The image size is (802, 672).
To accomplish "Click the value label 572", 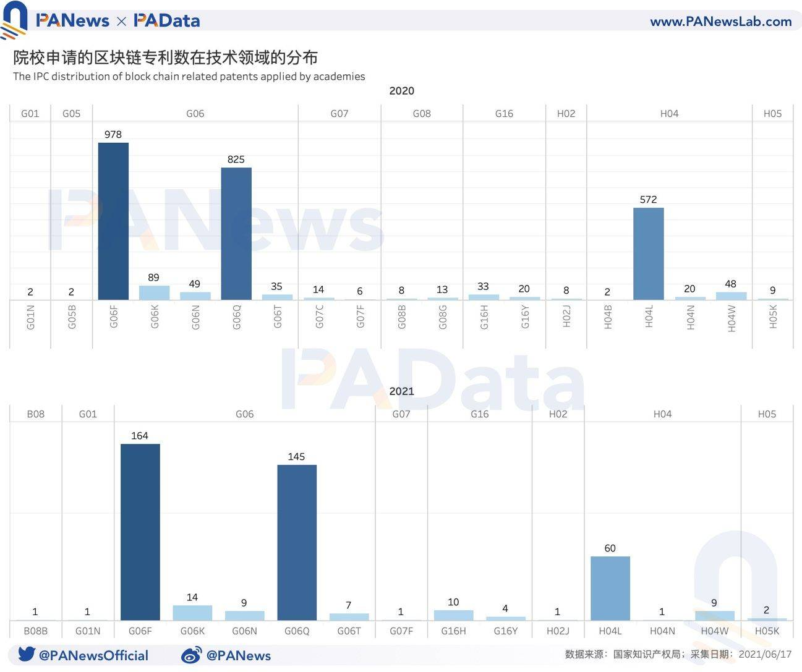I will [649, 199].
